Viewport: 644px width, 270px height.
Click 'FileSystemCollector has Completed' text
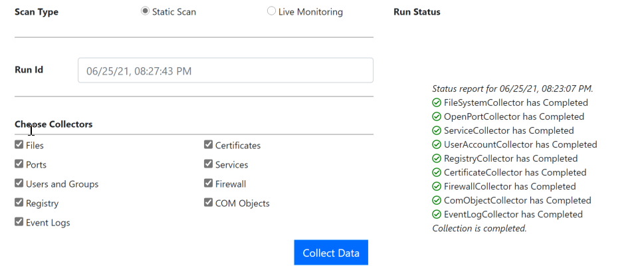[x=516, y=102]
